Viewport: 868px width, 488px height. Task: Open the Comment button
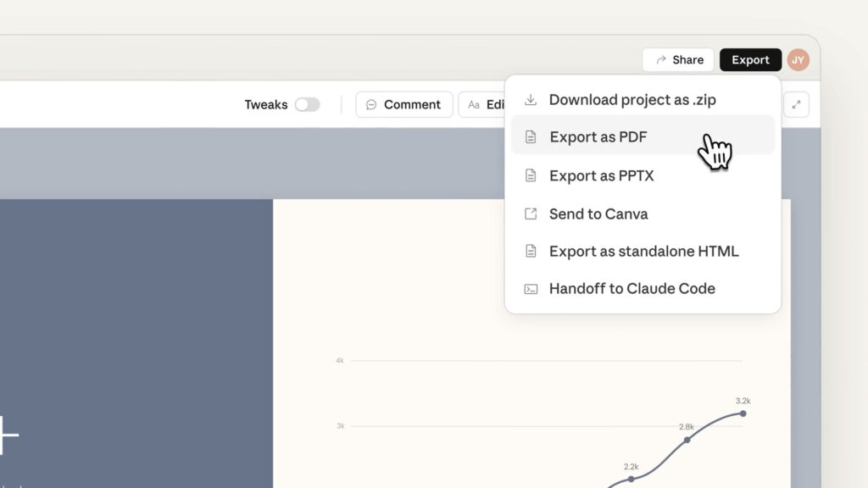403,104
